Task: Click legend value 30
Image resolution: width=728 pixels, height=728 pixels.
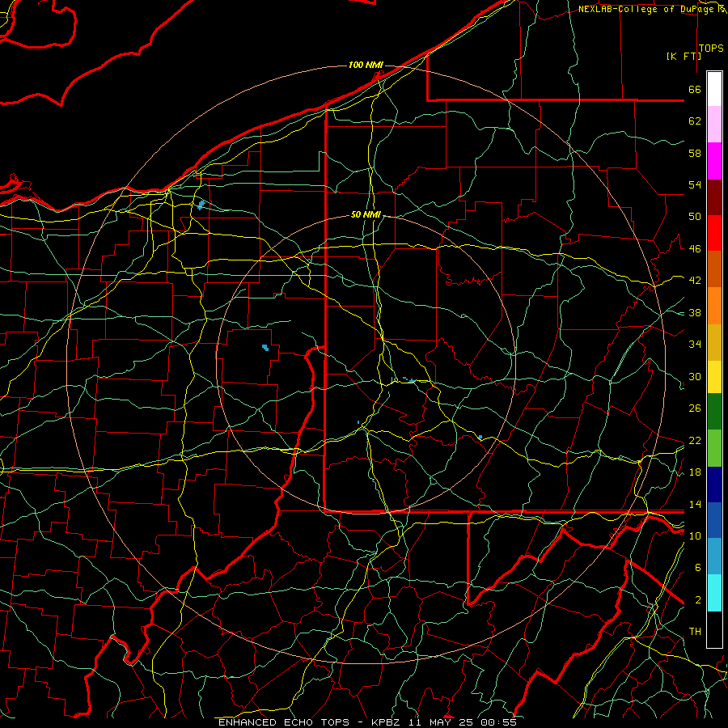Action: [695, 376]
